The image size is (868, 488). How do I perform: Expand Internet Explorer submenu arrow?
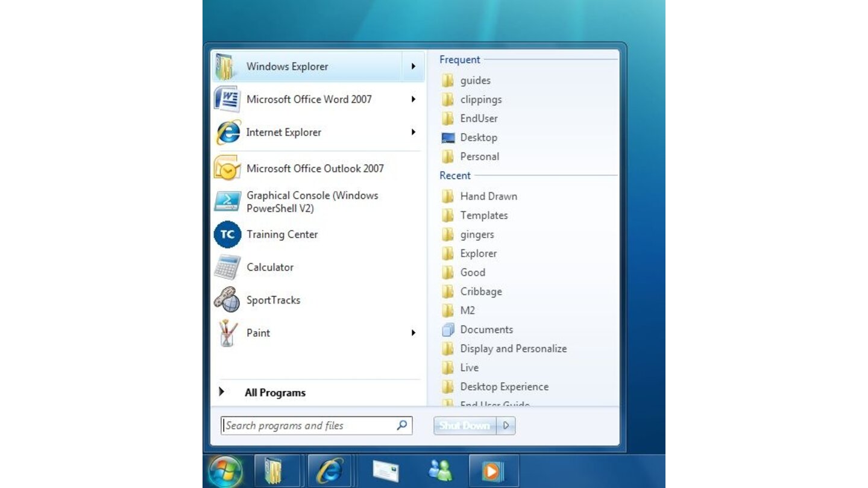click(414, 132)
